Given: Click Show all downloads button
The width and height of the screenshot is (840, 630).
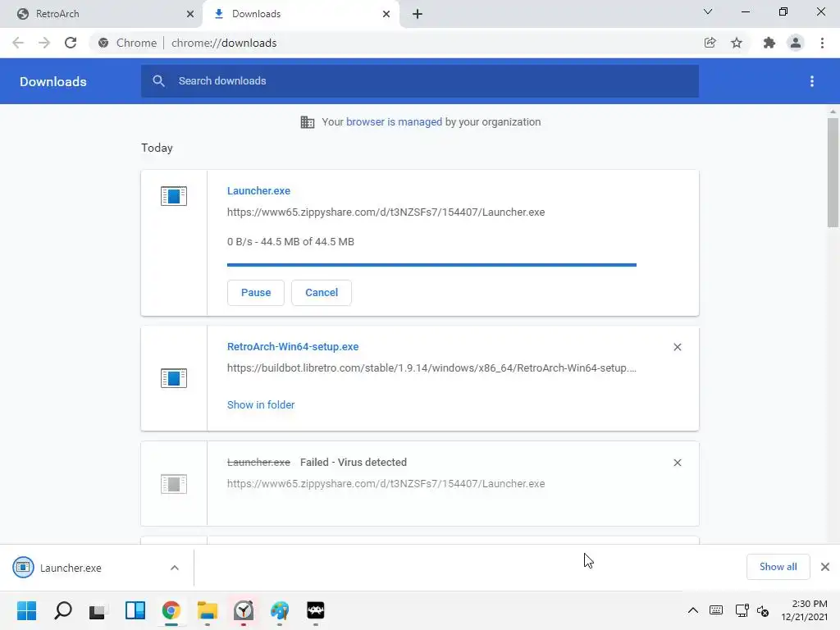Looking at the screenshot, I should 778,567.
